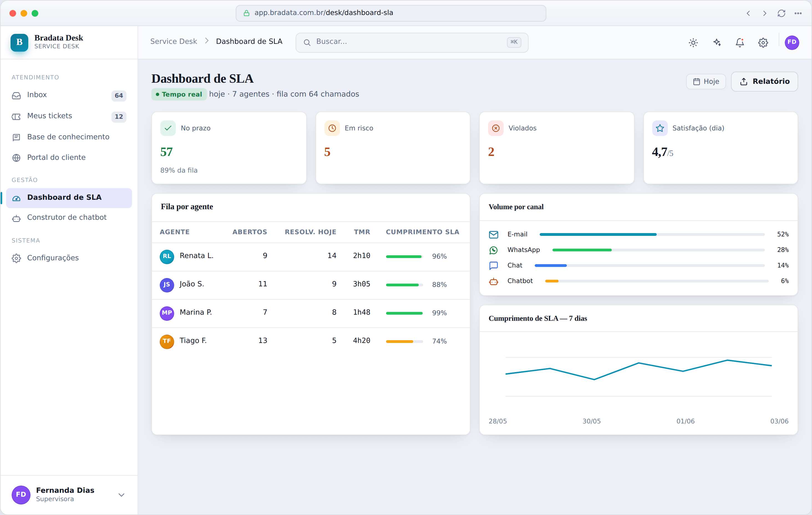This screenshot has width=812, height=515.
Task: Click the lock icon in address bar
Action: pos(247,13)
